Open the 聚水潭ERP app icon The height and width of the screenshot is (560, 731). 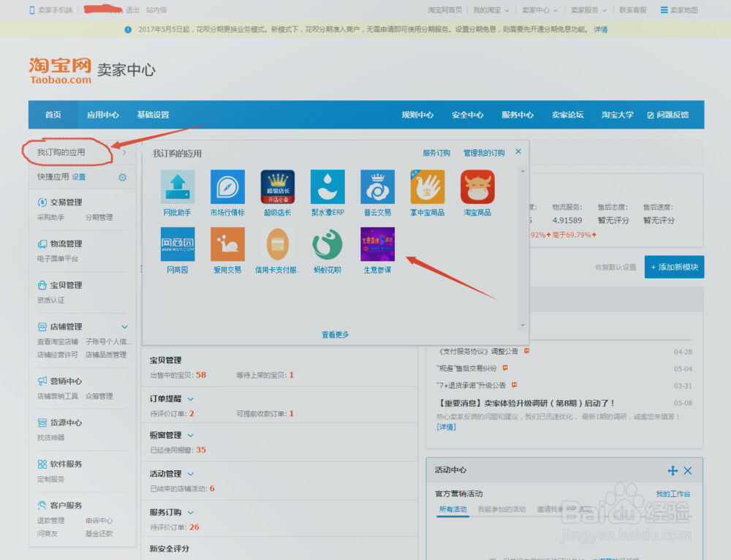point(327,187)
